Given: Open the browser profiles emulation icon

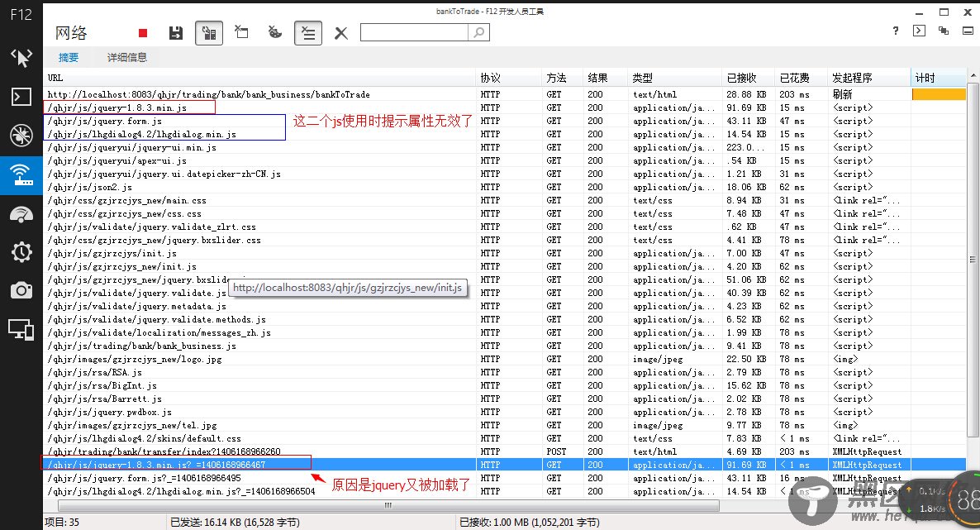Looking at the screenshot, I should click(943, 31).
